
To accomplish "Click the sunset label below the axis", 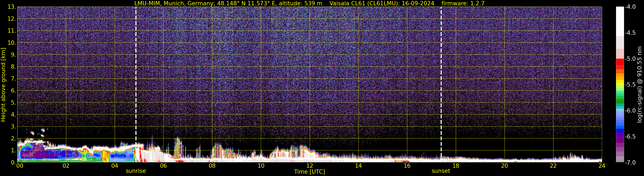I will tap(441, 171).
